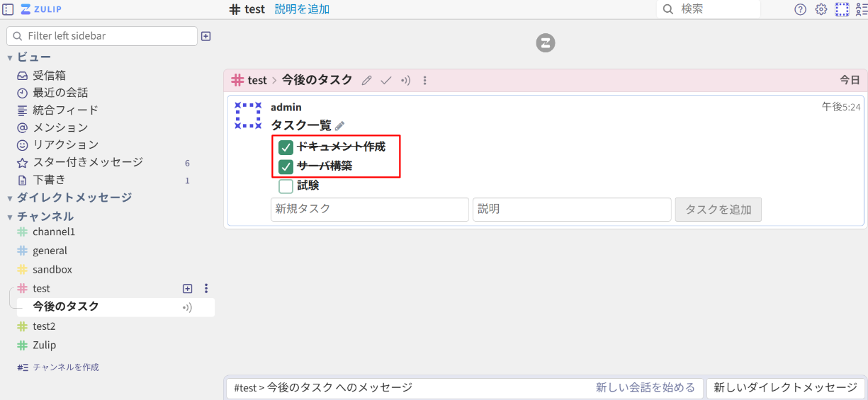Click the drafts count 1 beside 下書き
This screenshot has width=868, height=400.
pyautogui.click(x=187, y=181)
